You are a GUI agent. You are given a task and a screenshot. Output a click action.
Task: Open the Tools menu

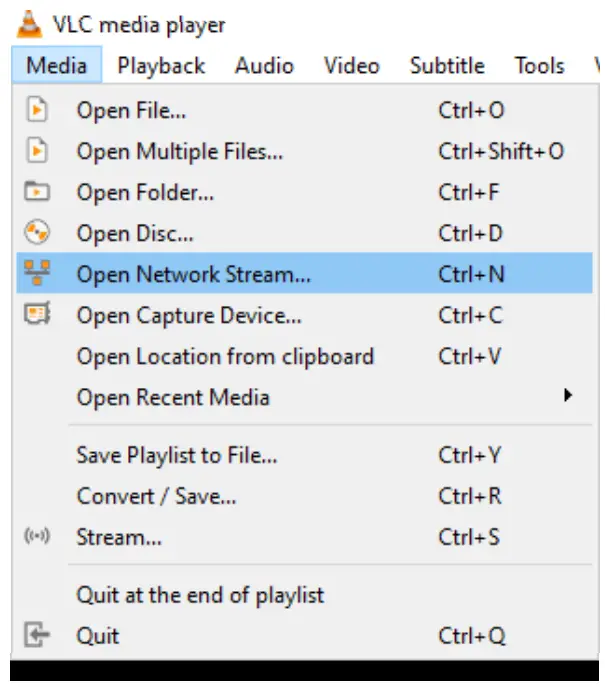coord(539,66)
